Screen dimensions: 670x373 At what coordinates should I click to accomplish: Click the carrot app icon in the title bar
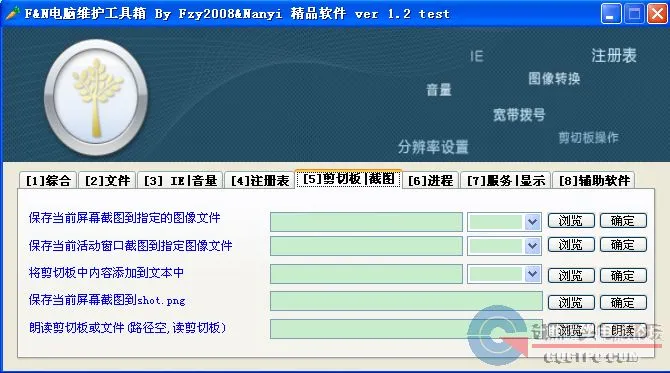click(x=12, y=14)
